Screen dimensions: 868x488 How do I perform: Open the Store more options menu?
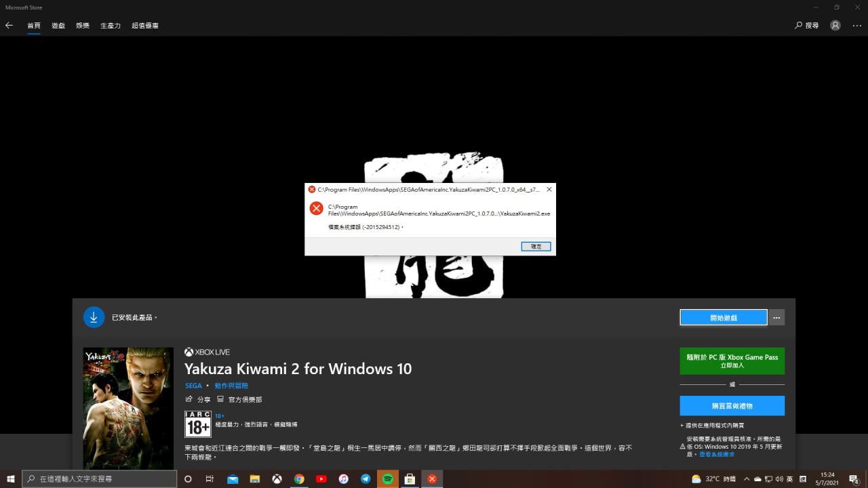pyautogui.click(x=857, y=25)
